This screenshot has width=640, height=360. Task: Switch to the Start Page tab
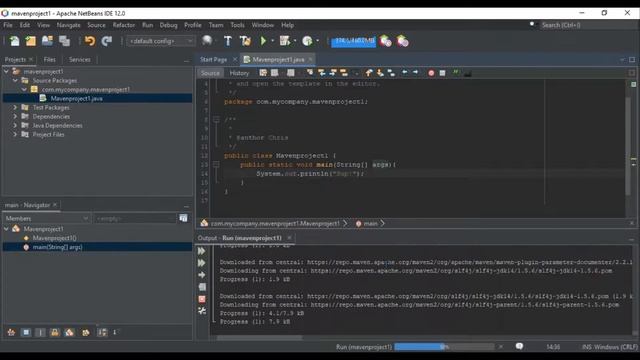(x=213, y=60)
